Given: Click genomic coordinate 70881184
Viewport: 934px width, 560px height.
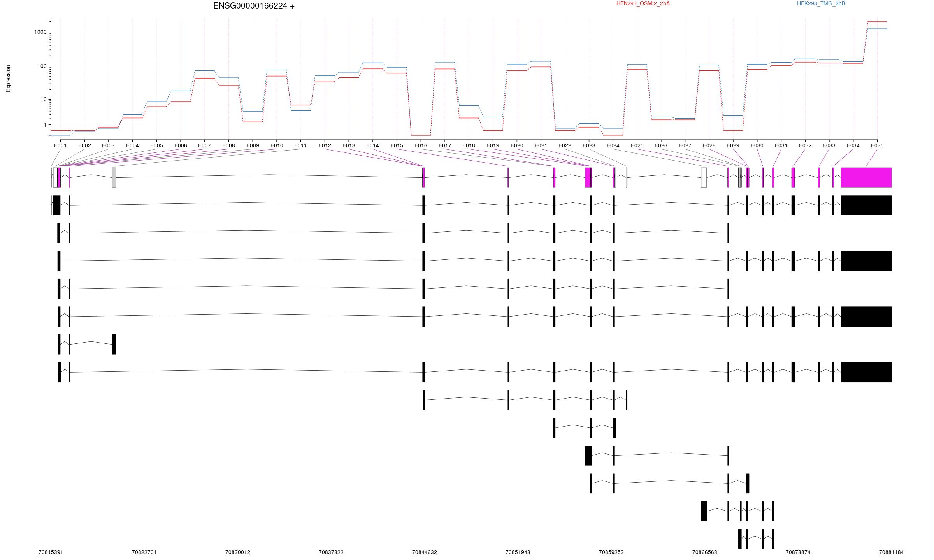Looking at the screenshot, I should [x=892, y=552].
